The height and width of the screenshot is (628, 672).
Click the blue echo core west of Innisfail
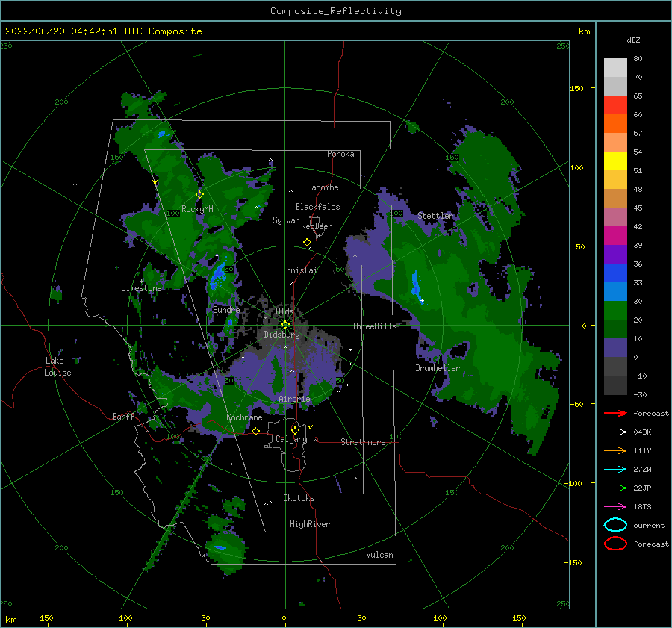click(218, 276)
